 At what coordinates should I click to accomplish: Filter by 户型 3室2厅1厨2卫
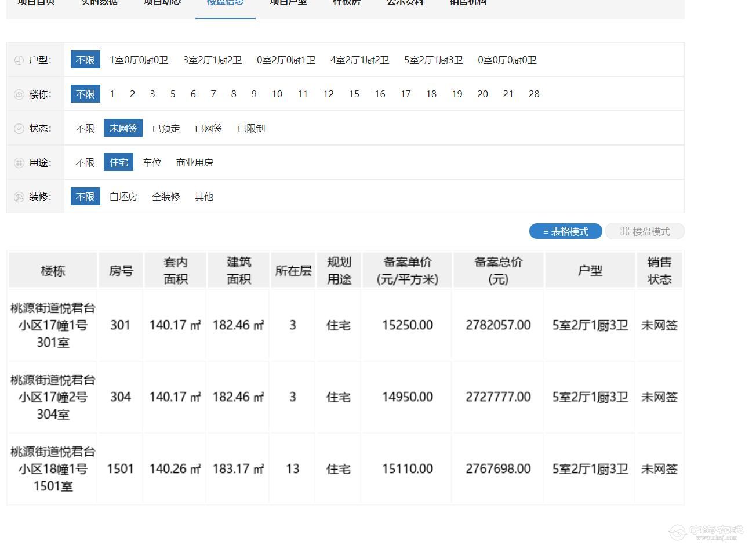tap(212, 60)
